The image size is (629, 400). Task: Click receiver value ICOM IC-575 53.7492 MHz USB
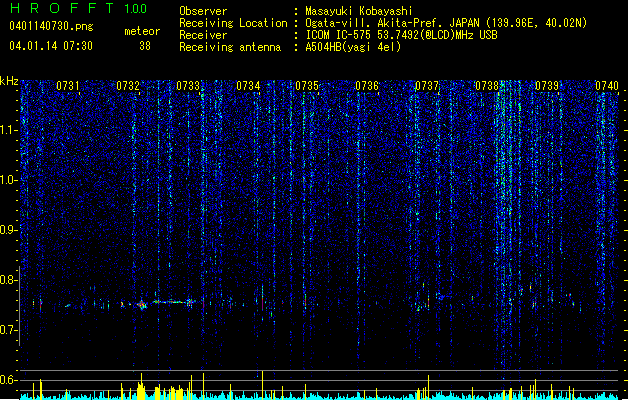[401, 35]
